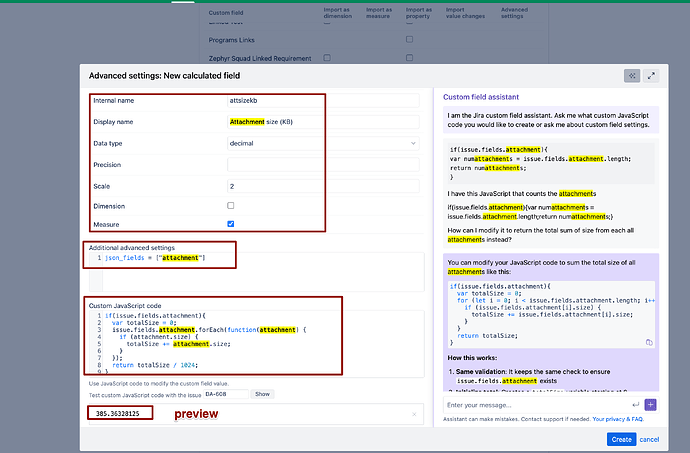Click the Import as measure column header

379,13
